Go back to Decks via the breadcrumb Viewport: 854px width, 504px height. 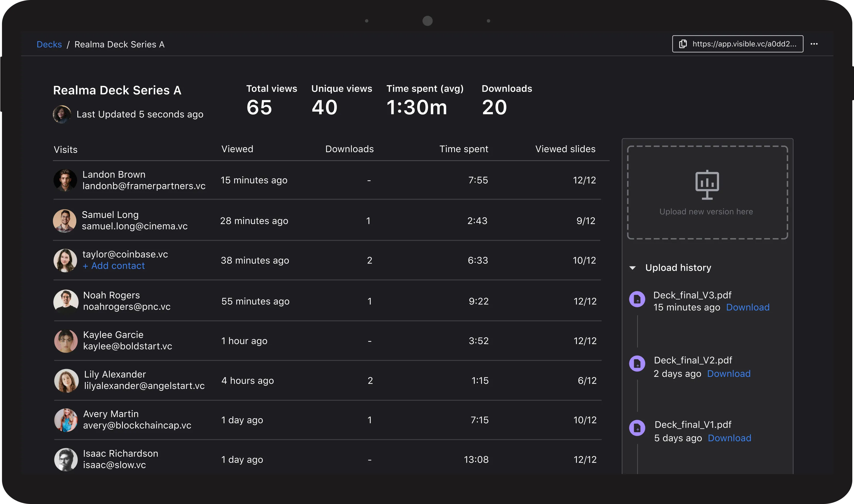[x=49, y=45]
